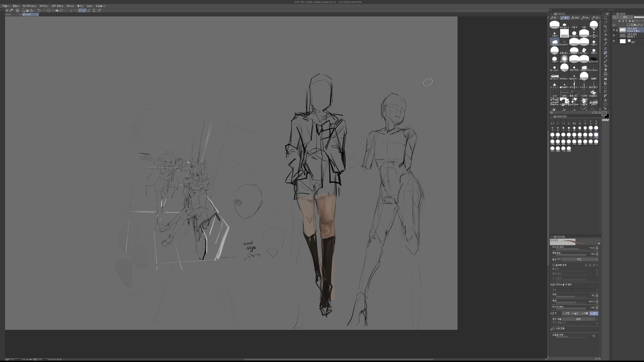Select the Lasso selection tool
This screenshot has height=362, width=644.
(x=605, y=31)
